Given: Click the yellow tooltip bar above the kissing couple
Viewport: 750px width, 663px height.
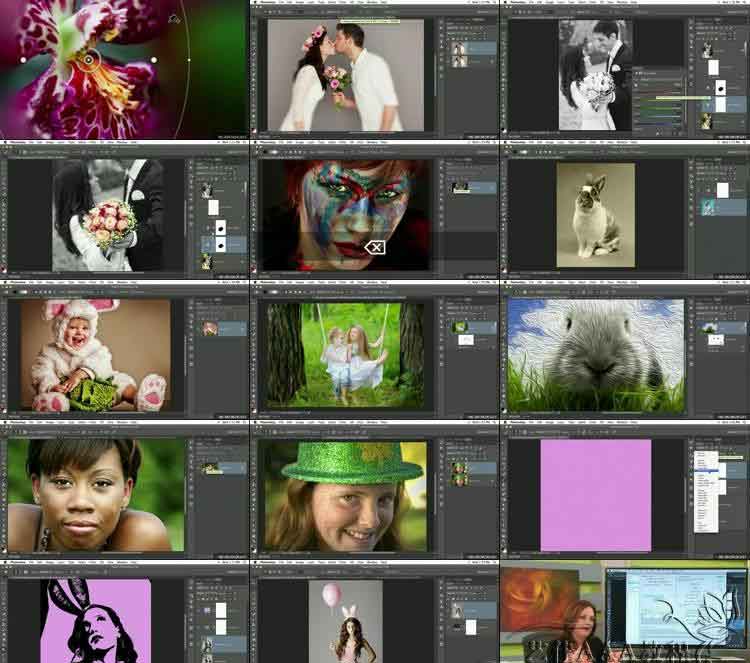Looking at the screenshot, I should [368, 19].
